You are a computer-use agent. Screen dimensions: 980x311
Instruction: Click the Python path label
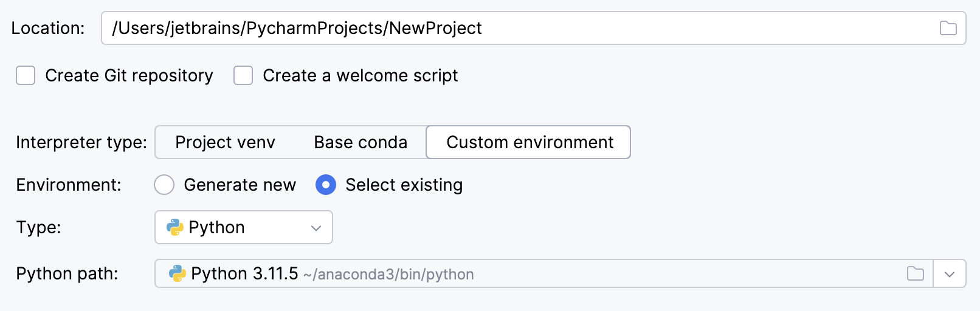pos(67,274)
